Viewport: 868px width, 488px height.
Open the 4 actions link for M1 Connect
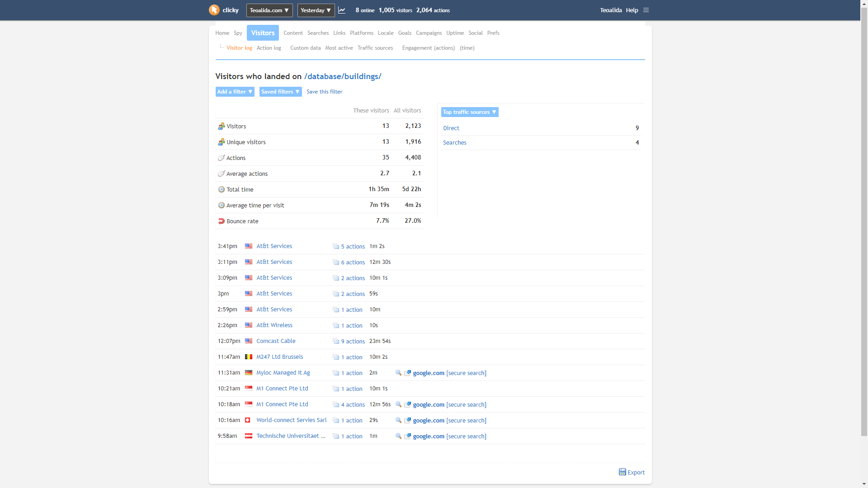[353, 405]
